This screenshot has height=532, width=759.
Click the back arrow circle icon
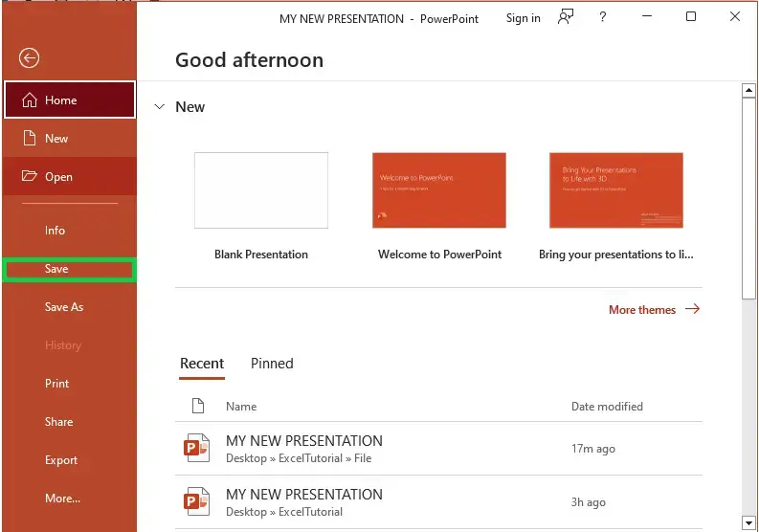pos(29,58)
